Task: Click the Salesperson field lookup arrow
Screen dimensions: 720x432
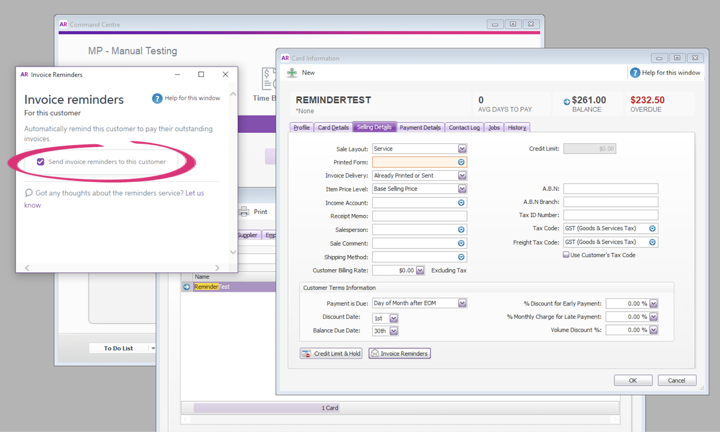Action: (461, 229)
